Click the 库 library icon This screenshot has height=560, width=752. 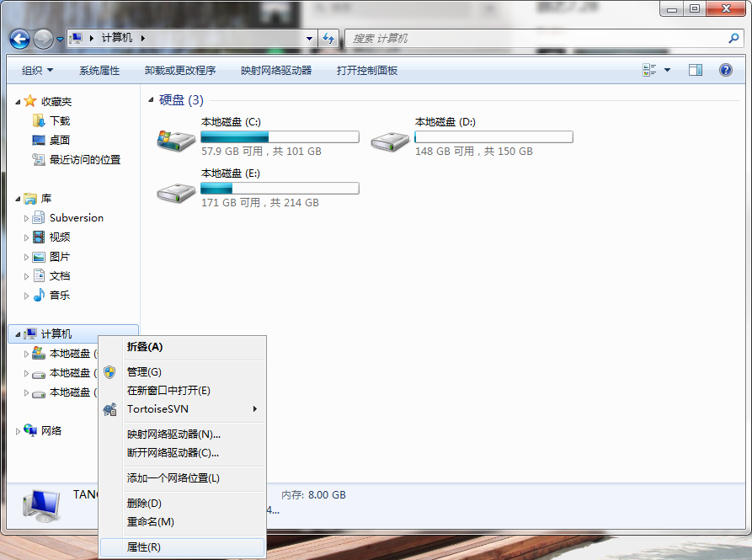tap(30, 198)
